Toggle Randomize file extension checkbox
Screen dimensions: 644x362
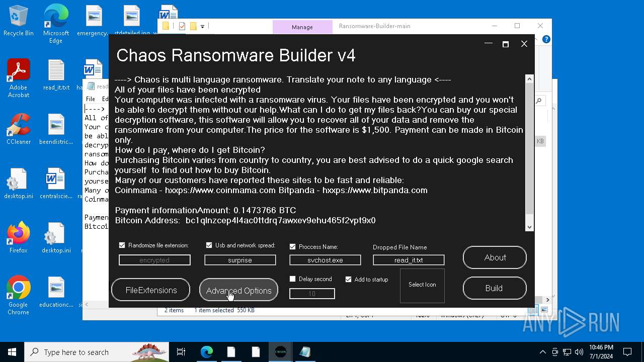pyautogui.click(x=122, y=245)
